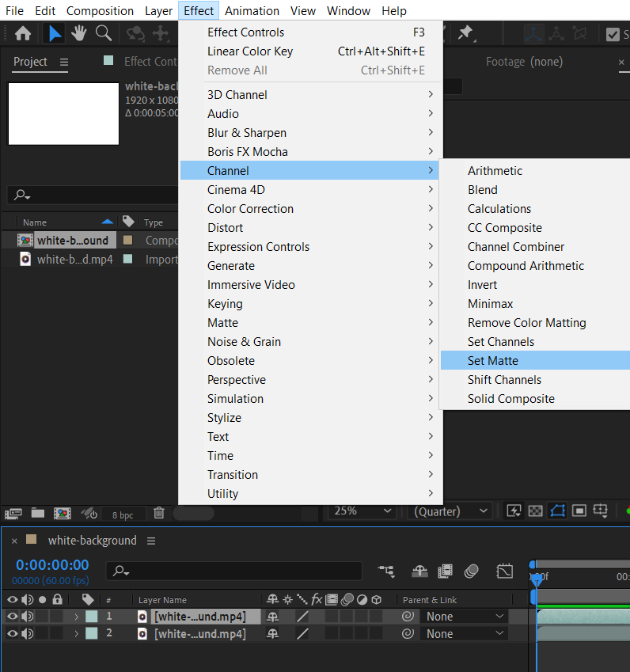Click the trash icon in Project panel
The image size is (630, 672).
[x=159, y=513]
